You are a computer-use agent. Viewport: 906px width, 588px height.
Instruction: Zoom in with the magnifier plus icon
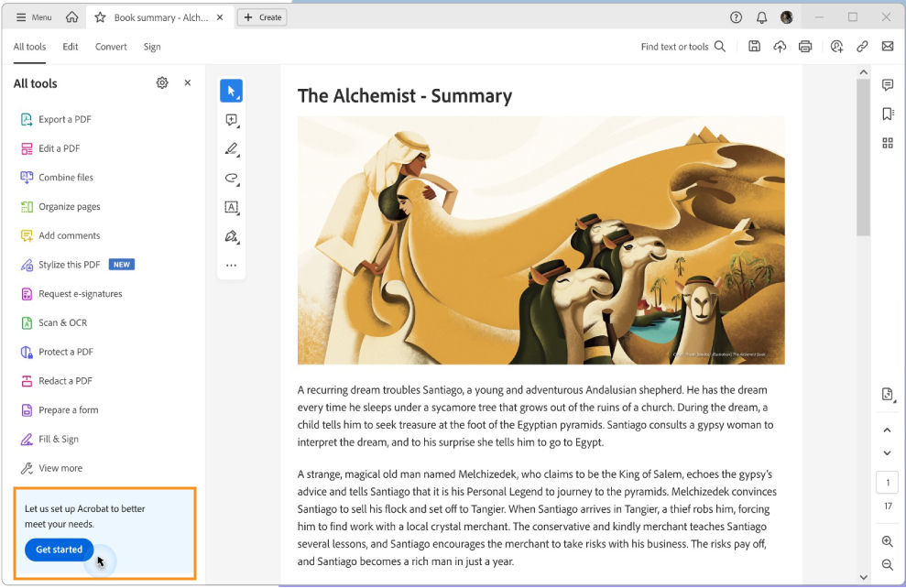(x=887, y=541)
